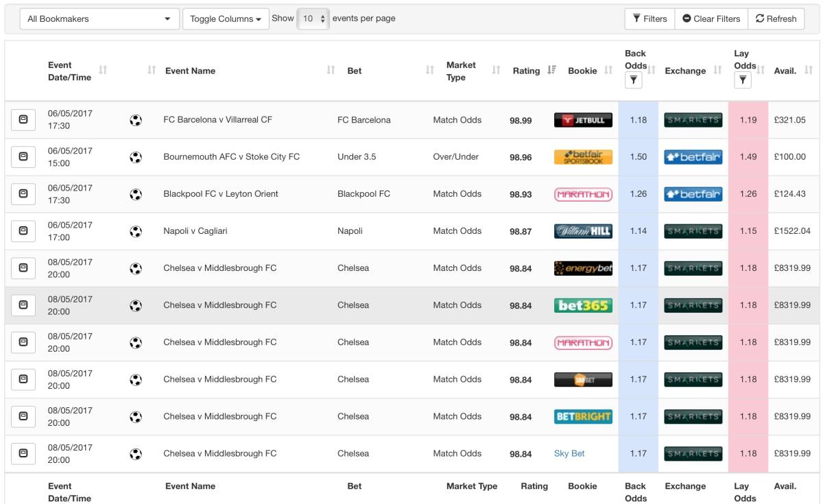Change the events per page selector

point(313,19)
